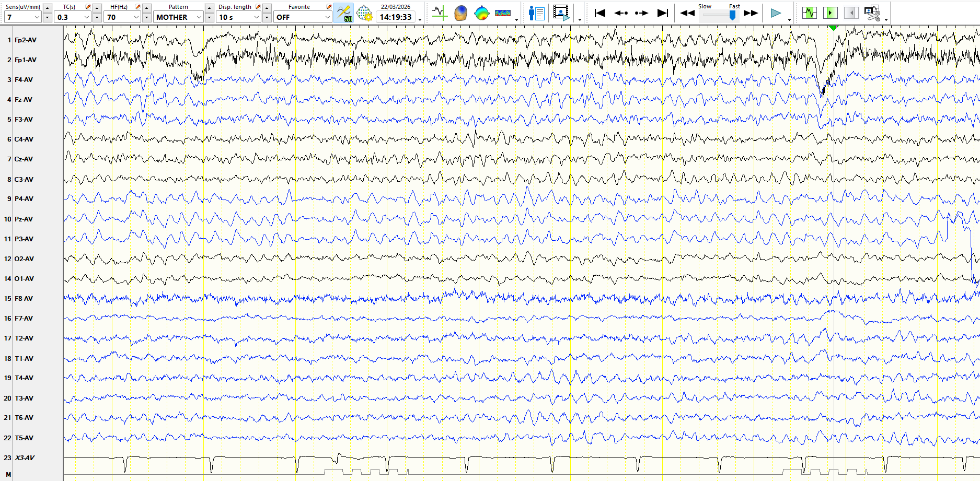
Task: Toggle the green forward page marker button
Action: pyautogui.click(x=830, y=13)
